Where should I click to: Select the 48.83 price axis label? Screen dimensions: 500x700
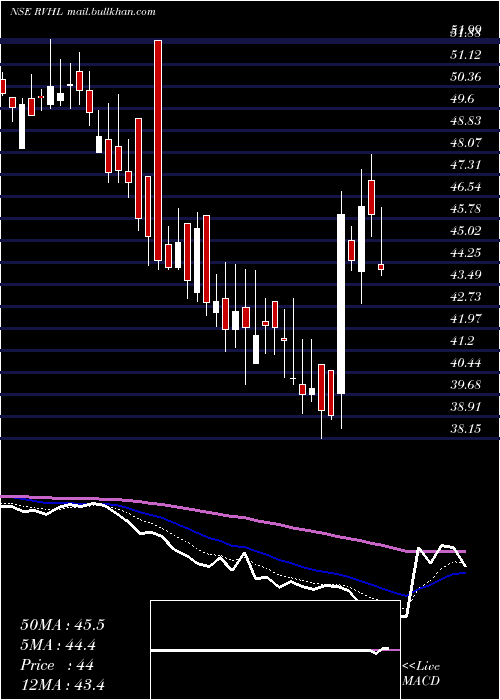pyautogui.click(x=466, y=121)
